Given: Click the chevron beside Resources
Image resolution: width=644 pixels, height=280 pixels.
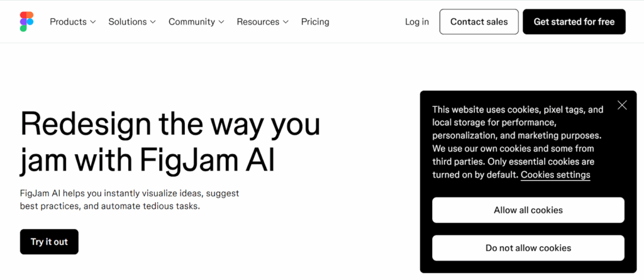Looking at the screenshot, I should point(286,22).
